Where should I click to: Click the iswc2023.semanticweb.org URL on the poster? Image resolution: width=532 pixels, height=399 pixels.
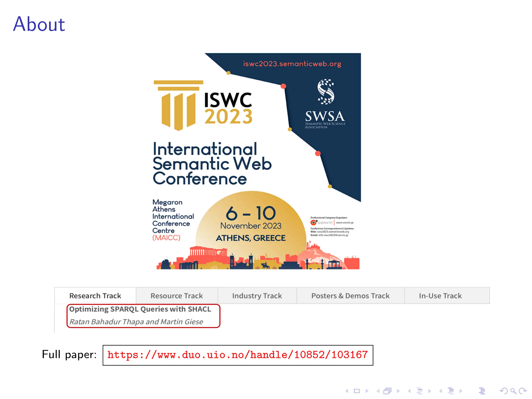292,64
